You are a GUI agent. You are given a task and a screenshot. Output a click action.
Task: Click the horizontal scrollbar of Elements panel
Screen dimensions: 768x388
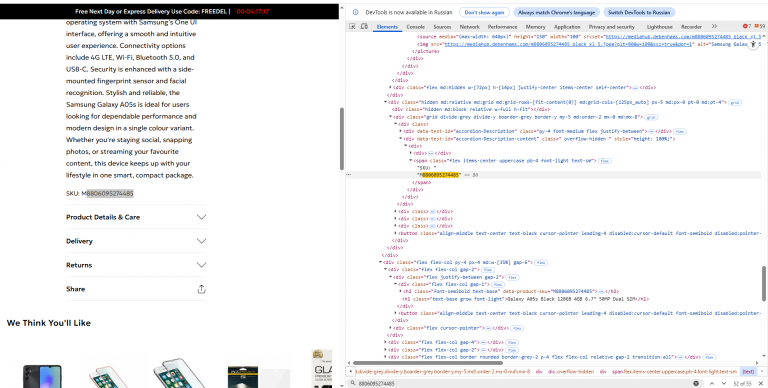pyautogui.click(x=428, y=363)
